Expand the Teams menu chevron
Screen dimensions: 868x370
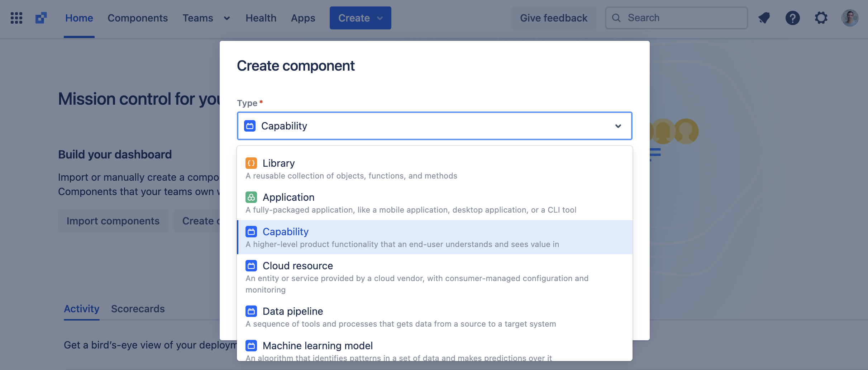(x=227, y=18)
